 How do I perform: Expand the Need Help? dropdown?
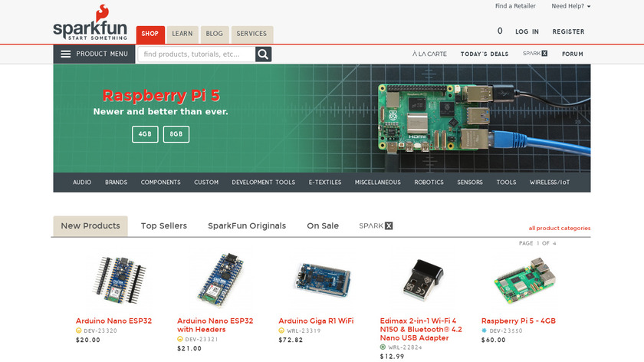pyautogui.click(x=571, y=6)
